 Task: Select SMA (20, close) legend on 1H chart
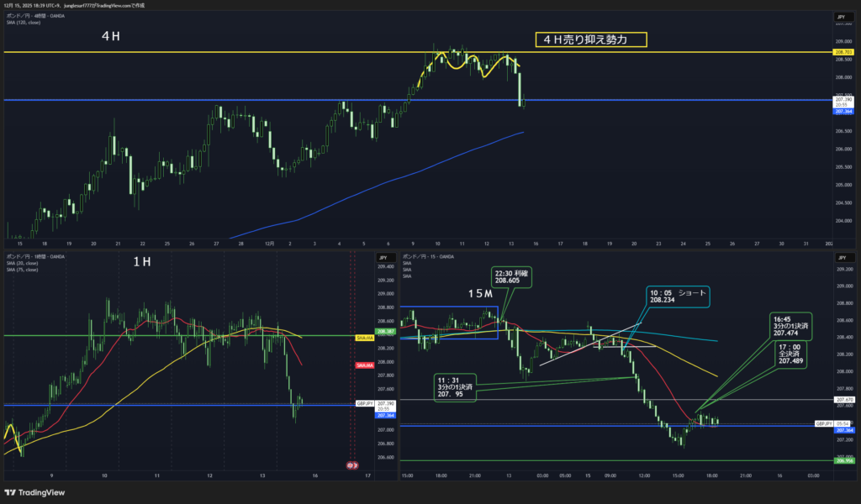[22, 264]
